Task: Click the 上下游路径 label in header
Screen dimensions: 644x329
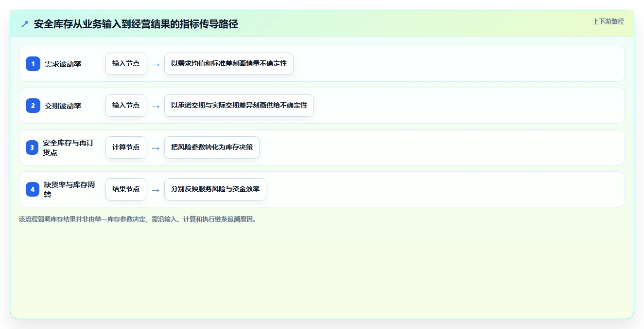Action: click(x=608, y=21)
